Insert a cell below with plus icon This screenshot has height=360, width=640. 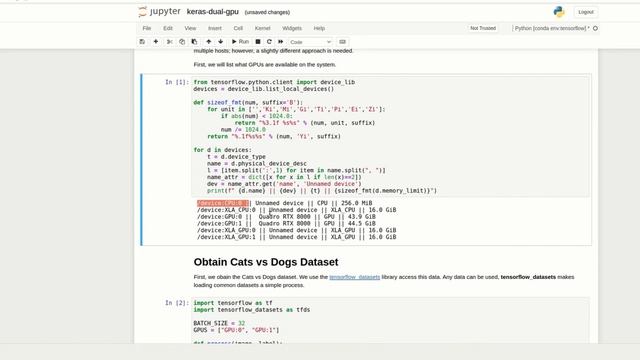[156, 42]
